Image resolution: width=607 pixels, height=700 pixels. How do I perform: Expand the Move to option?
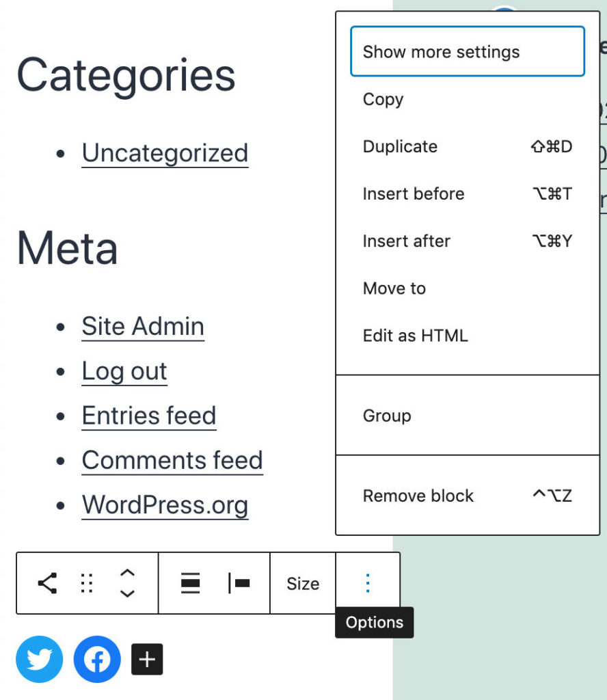pos(394,288)
